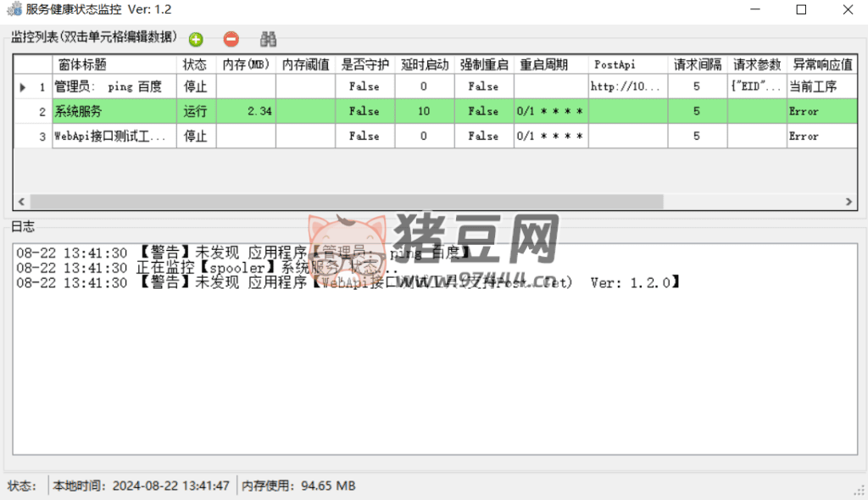
Task: Click the Error cell in row 2
Action: pyautogui.click(x=822, y=111)
